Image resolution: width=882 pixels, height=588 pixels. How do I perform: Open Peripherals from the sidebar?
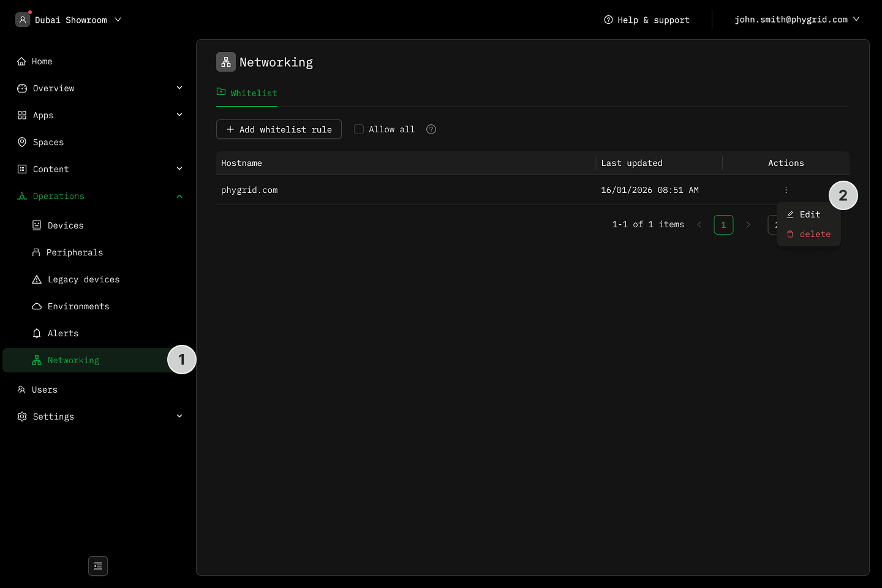(74, 252)
